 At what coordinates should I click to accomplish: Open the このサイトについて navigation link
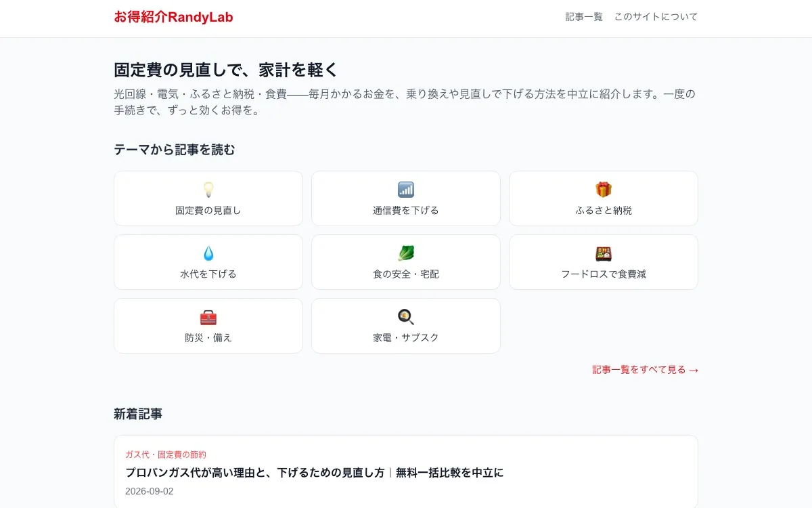click(x=656, y=17)
